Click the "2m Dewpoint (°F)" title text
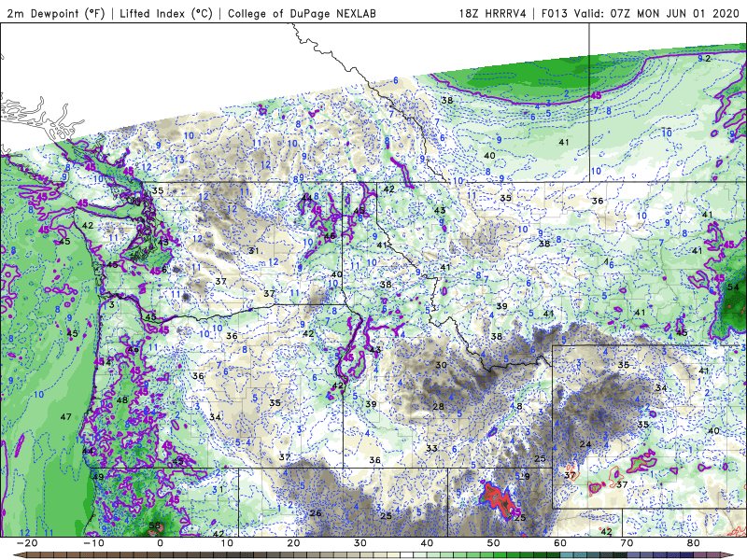 tap(56, 13)
